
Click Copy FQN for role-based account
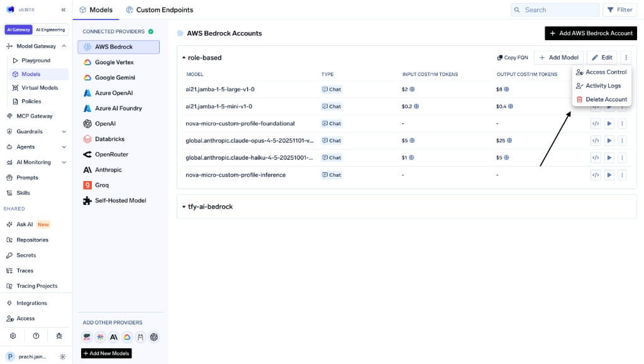point(512,58)
